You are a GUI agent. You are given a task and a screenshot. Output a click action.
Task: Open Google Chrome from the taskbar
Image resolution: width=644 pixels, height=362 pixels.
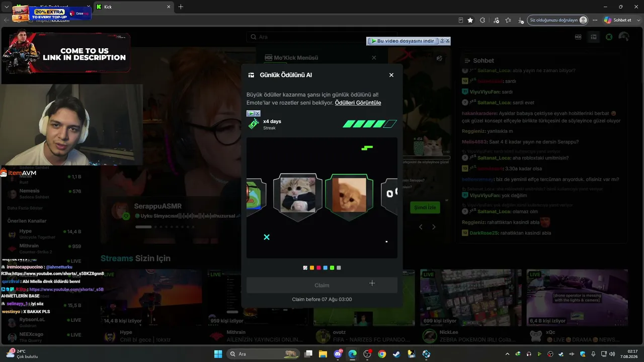click(382, 354)
